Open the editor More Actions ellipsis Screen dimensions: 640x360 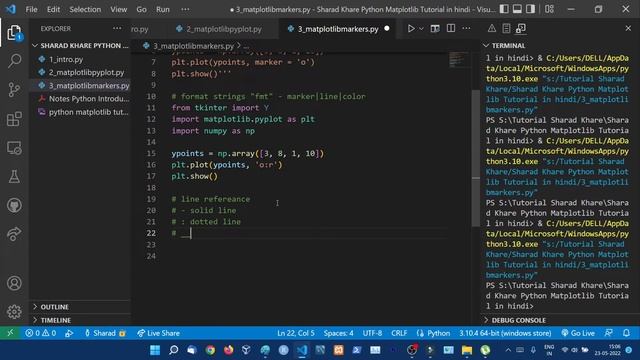pos(466,29)
